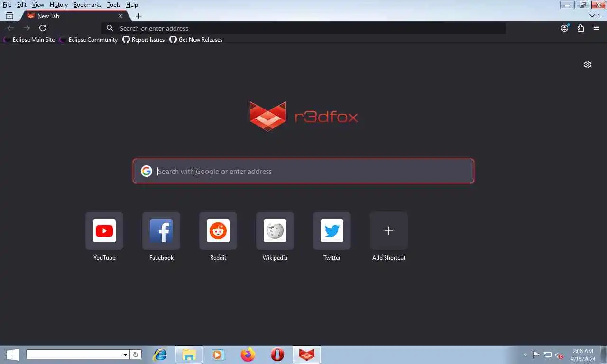Focus the top address bar
Screen dimensions: 607x364
click(303, 28)
